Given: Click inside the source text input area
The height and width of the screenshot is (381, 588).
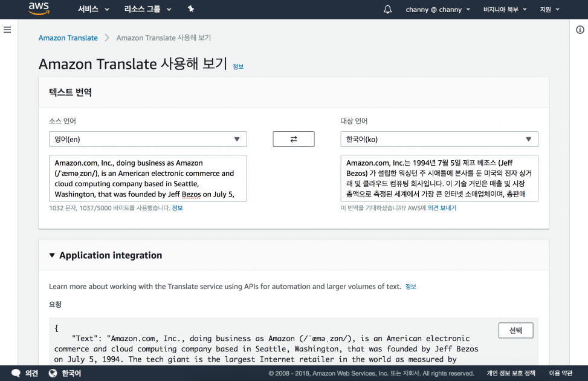Looking at the screenshot, I should click(147, 178).
